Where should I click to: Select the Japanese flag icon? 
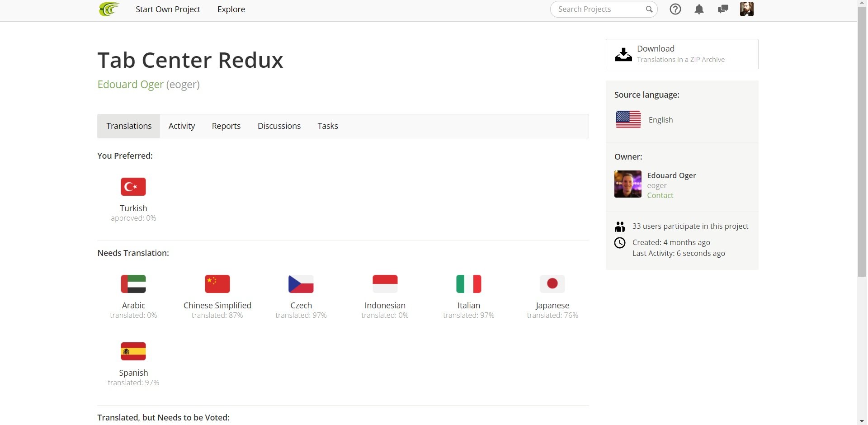pos(552,284)
